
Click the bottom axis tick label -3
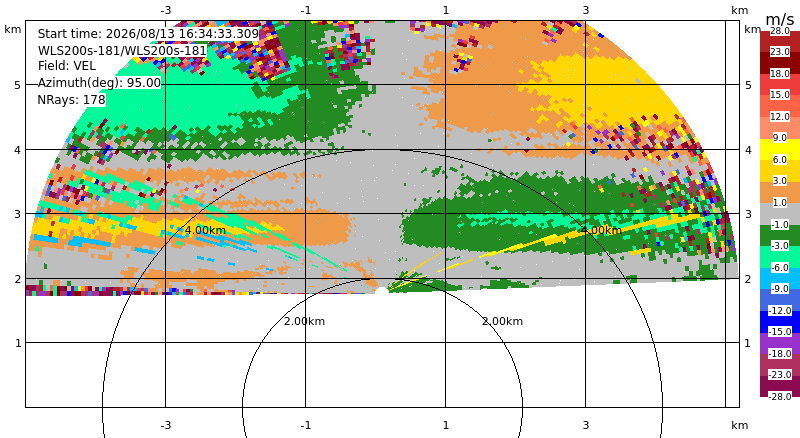tap(165, 425)
